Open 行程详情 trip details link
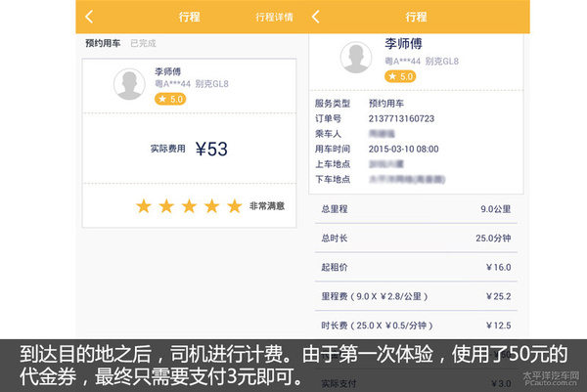587x392 pixels. (x=276, y=17)
